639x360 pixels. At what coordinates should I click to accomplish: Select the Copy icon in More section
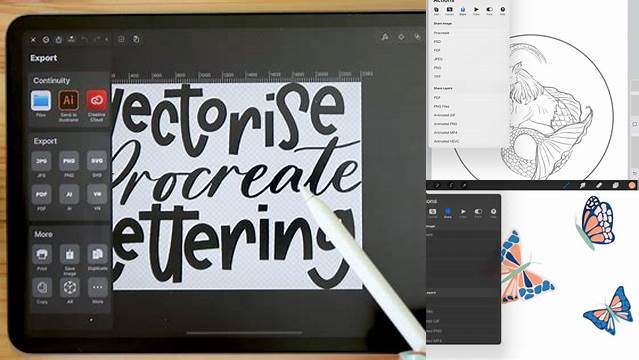click(42, 288)
